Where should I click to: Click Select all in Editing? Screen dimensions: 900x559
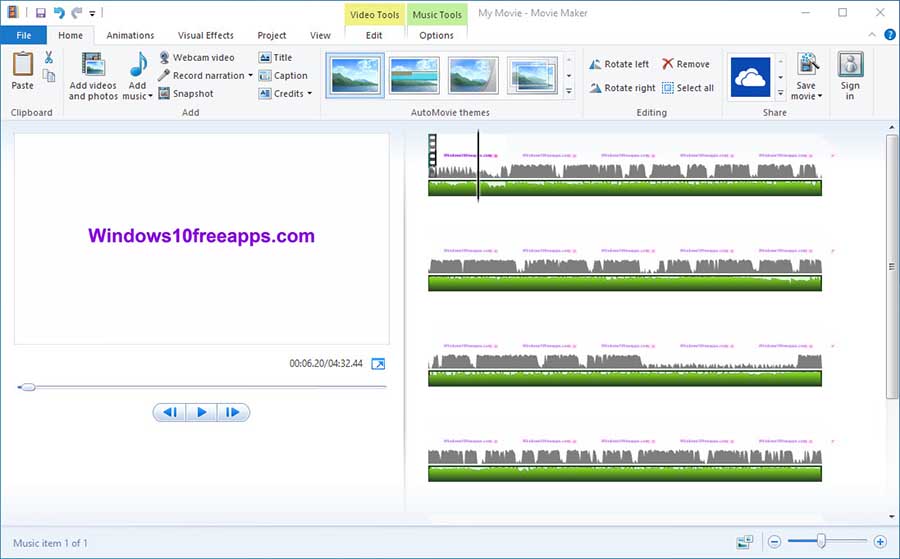688,88
